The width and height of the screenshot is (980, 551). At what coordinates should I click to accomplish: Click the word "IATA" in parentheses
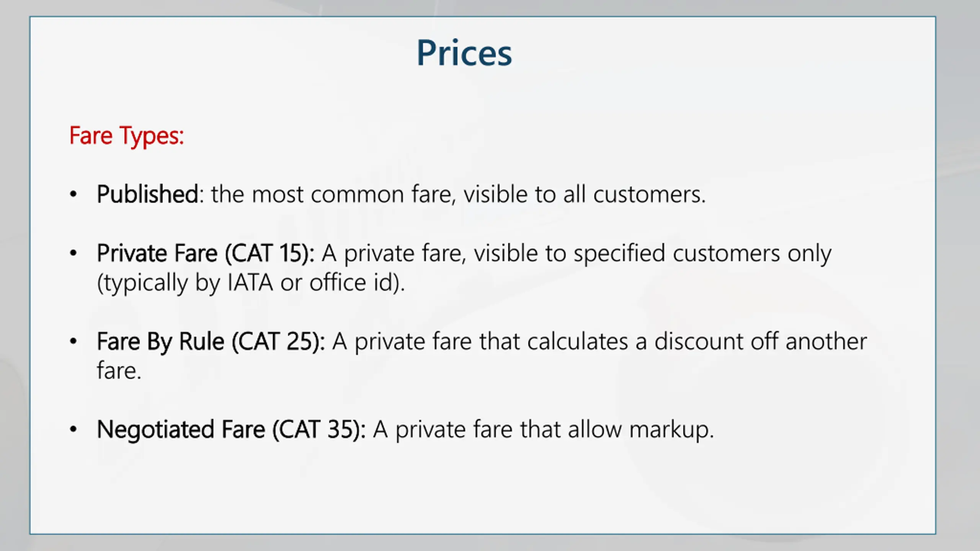click(x=250, y=283)
